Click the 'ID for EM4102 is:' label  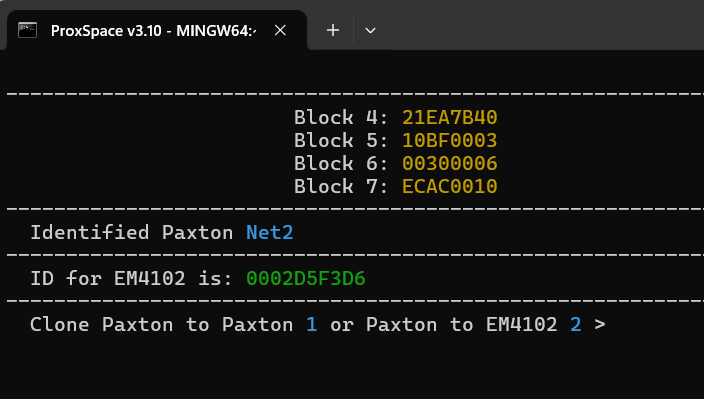[131, 279]
